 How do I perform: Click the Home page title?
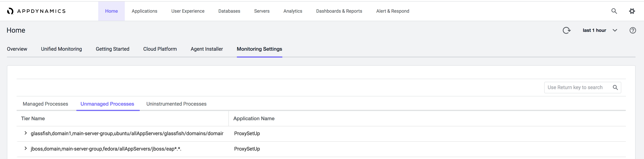16,30
